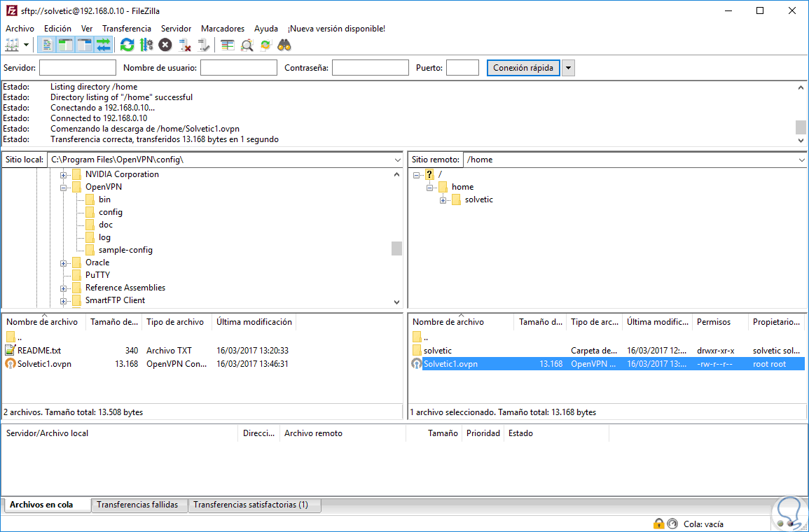This screenshot has width=809, height=532.
Task: Select the local README.txt file
Action: pos(39,351)
